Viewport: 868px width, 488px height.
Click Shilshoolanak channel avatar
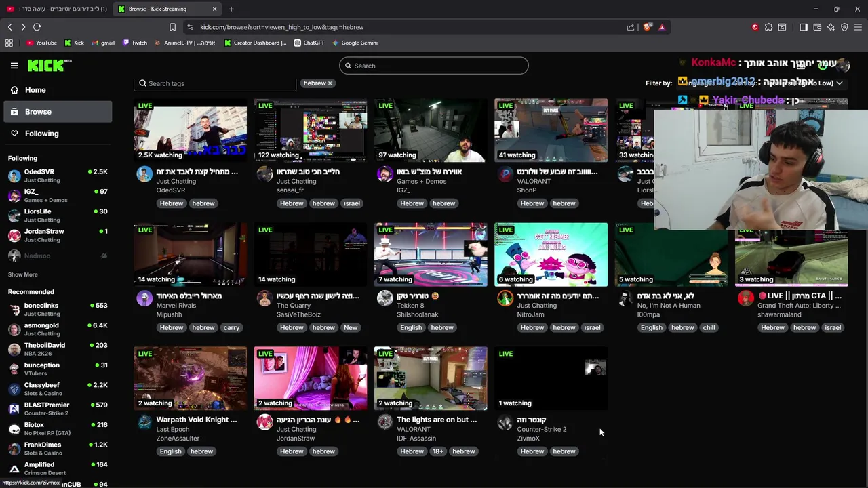tap(385, 298)
